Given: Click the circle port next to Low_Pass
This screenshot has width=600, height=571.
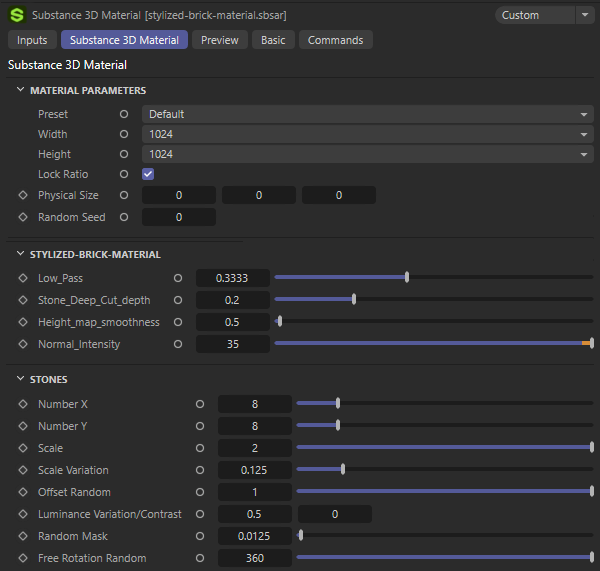Looking at the screenshot, I should tap(178, 278).
